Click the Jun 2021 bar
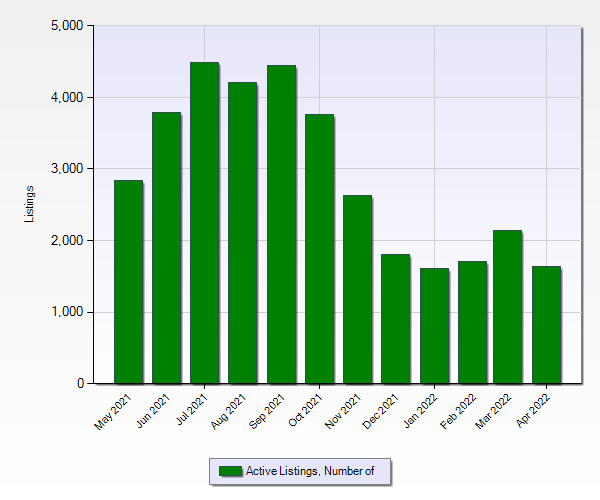 pyautogui.click(x=166, y=248)
